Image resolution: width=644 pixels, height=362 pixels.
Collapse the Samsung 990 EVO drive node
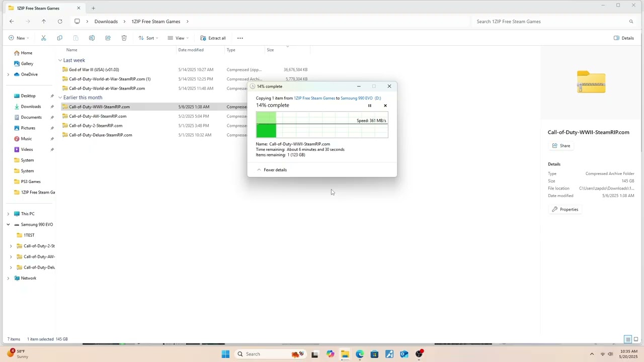click(8, 225)
